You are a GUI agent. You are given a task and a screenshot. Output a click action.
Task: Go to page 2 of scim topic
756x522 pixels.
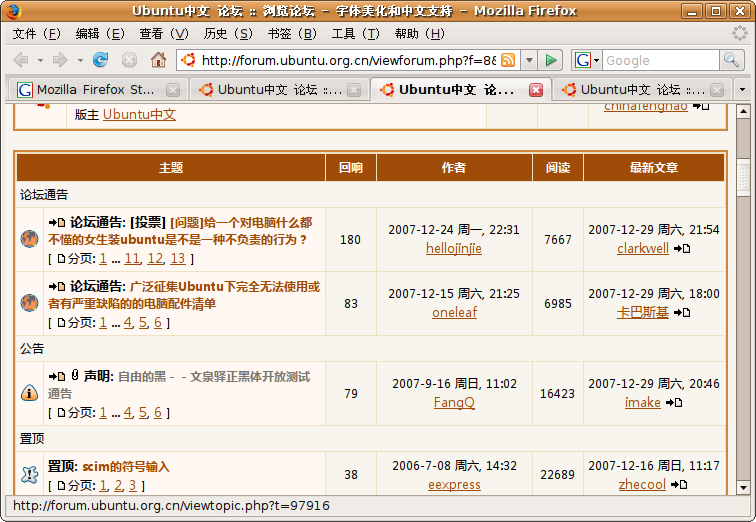118,485
